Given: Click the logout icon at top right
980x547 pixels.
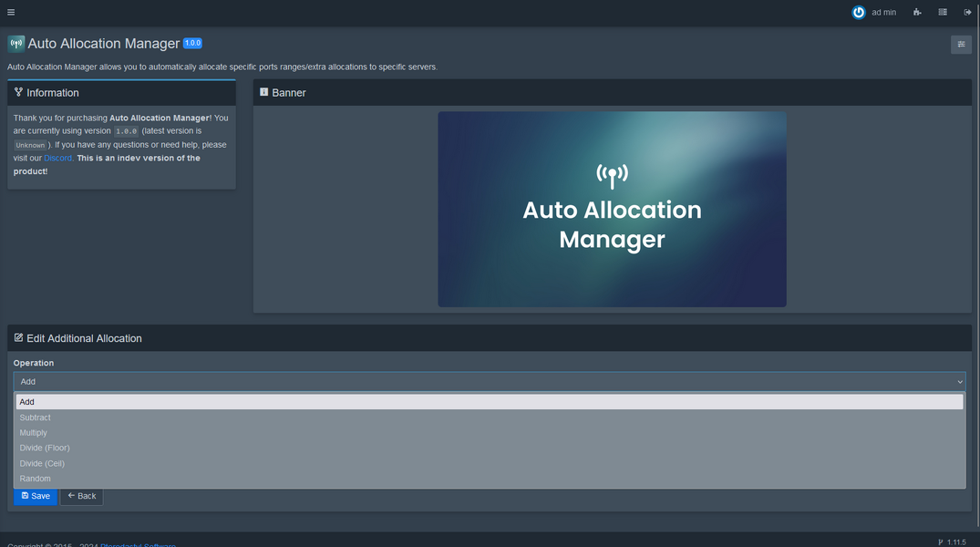Looking at the screenshot, I should 967,12.
